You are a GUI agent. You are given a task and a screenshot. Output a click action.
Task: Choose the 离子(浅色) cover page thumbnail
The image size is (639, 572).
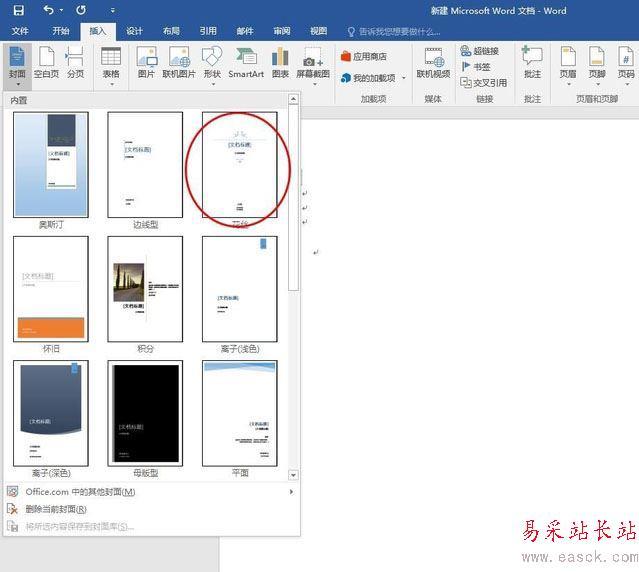(240, 289)
